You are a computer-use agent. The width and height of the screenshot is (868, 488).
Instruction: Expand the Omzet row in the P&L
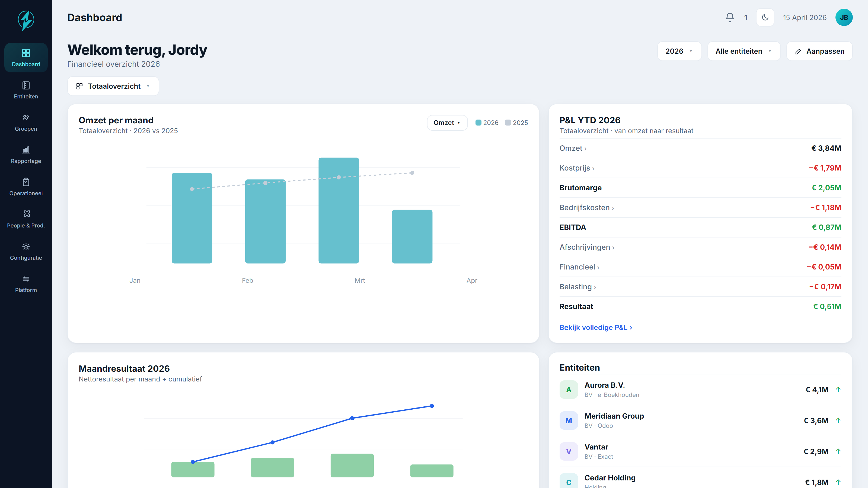pos(700,148)
